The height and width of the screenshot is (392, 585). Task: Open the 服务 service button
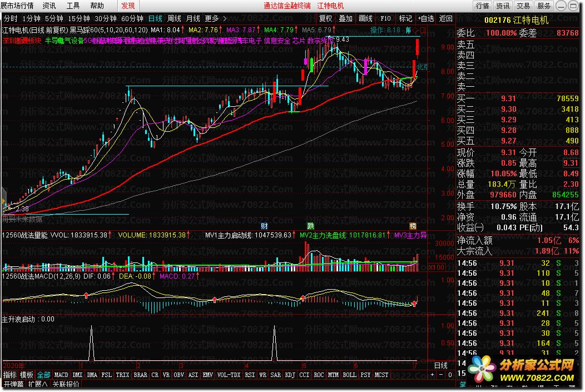544,6
